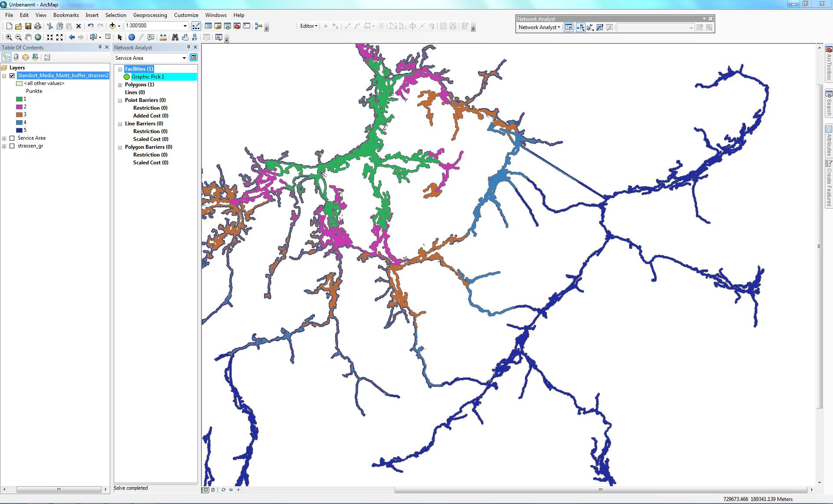This screenshot has height=504, width=833.
Task: Open the Find binoculars tool
Action: tap(175, 37)
